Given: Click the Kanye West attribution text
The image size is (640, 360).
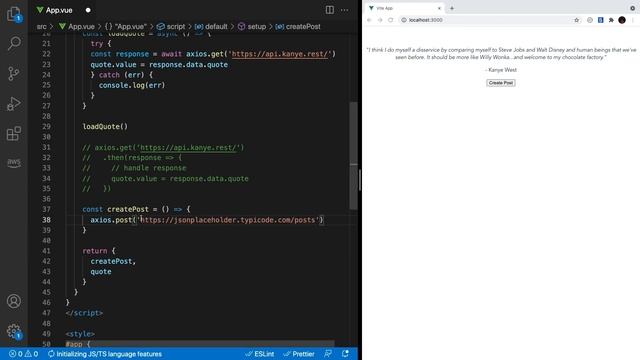Looking at the screenshot, I should (501, 70).
